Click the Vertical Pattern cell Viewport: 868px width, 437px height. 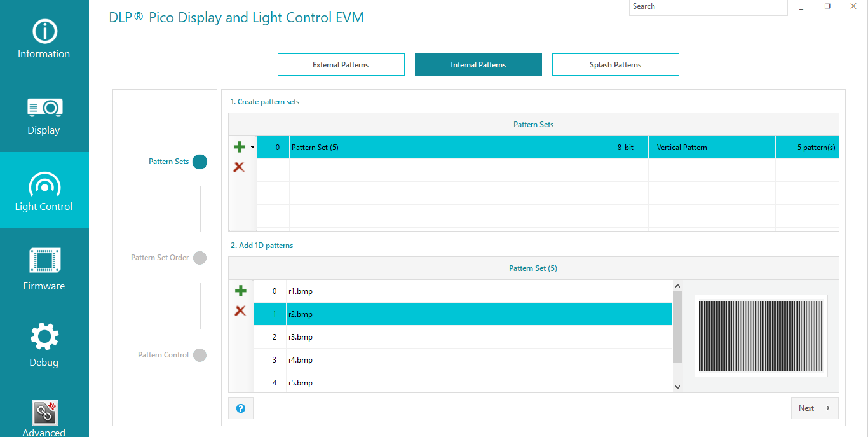[712, 148]
